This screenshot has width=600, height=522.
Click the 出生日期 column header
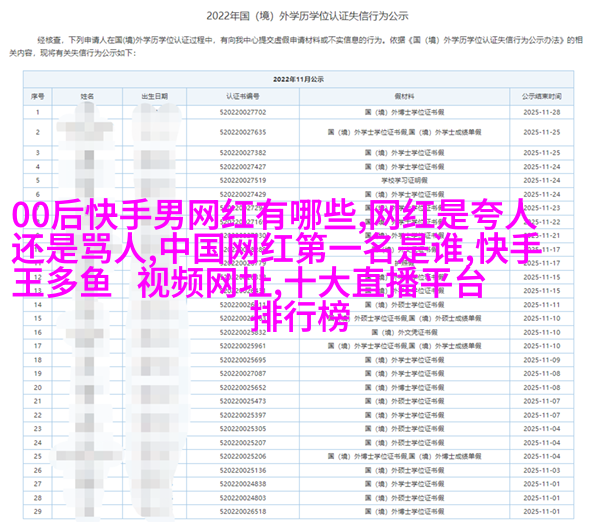[155, 96]
